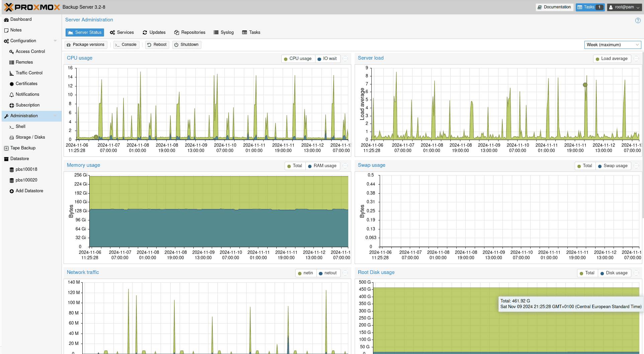
Task: Toggle netin legend in Network traffic
Action: [305, 273]
